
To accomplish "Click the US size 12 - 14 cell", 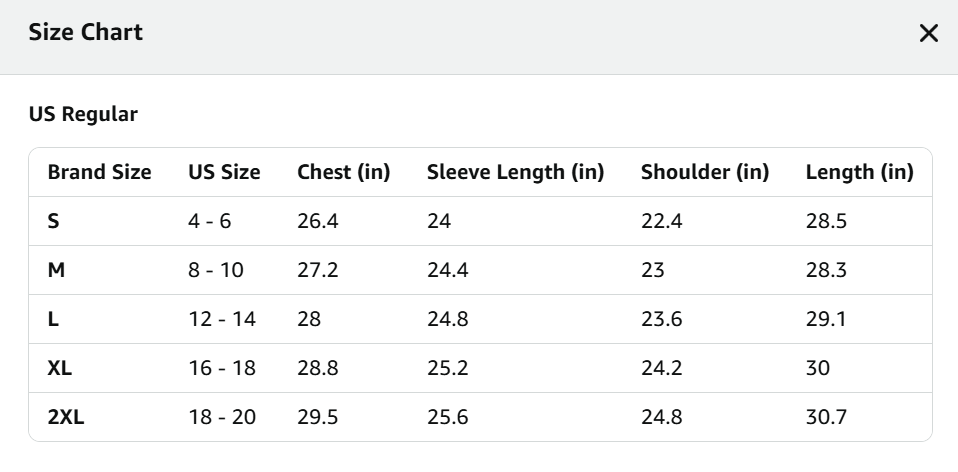I will [222, 319].
